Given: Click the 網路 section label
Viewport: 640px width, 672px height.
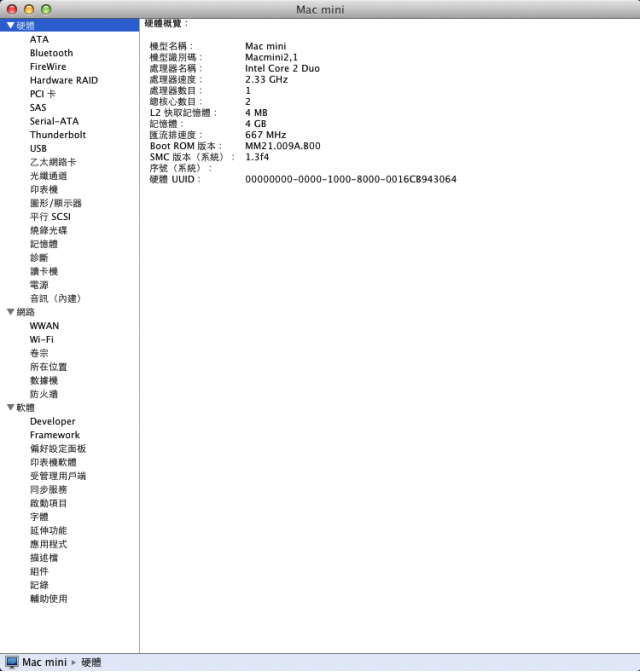Looking at the screenshot, I should (25, 312).
